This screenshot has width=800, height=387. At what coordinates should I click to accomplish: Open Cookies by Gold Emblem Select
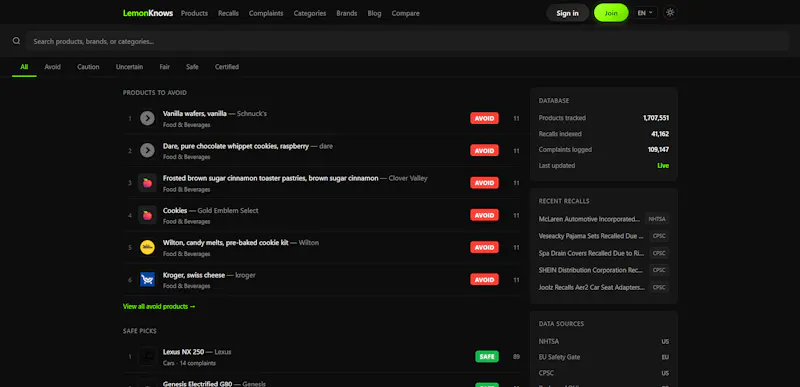175,211
